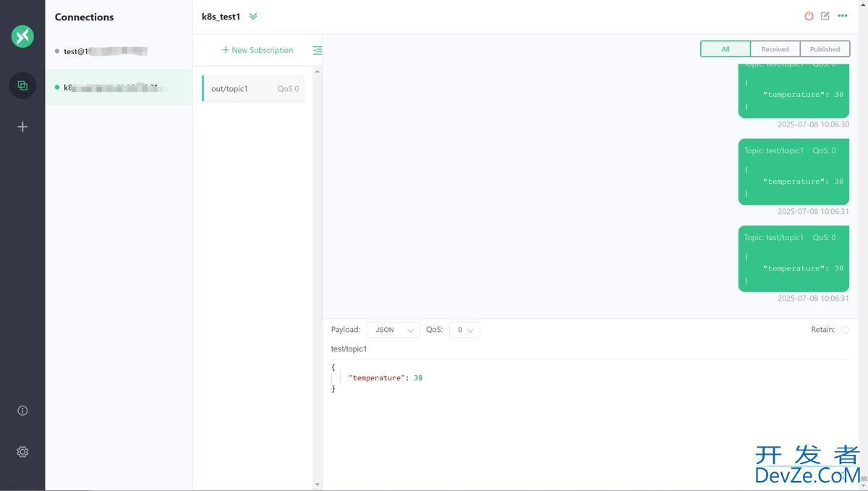Open the QoS level dropdown
This screenshot has height=491, width=868.
tap(464, 330)
